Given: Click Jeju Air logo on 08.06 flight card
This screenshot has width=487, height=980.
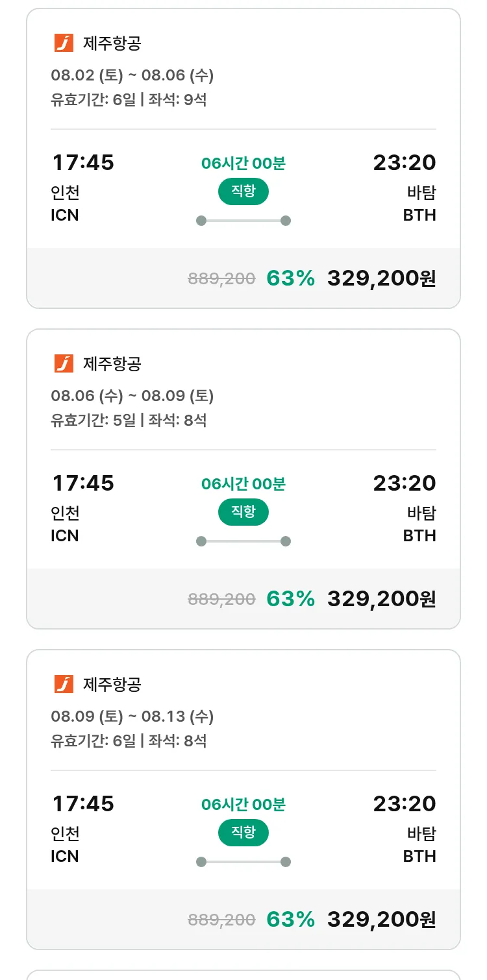Looking at the screenshot, I should click(x=64, y=363).
